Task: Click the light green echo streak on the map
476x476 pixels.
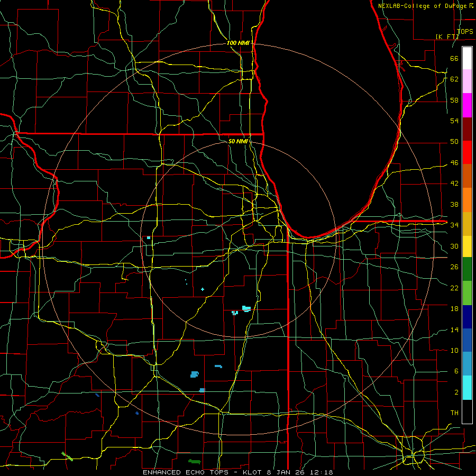Action: tap(67, 456)
